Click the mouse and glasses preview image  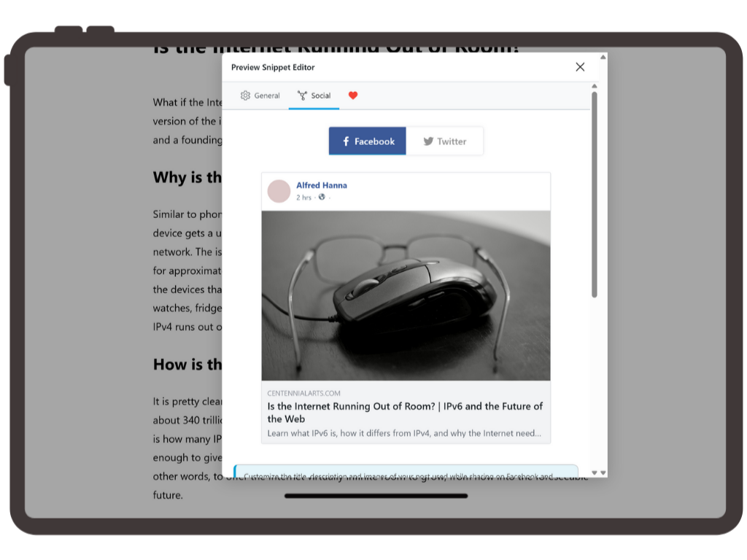point(406,295)
